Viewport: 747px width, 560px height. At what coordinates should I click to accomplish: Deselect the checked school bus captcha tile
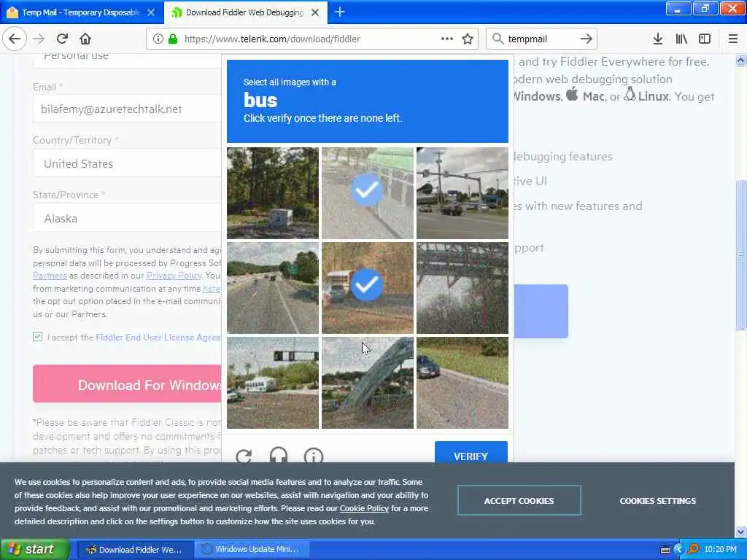[368, 287]
